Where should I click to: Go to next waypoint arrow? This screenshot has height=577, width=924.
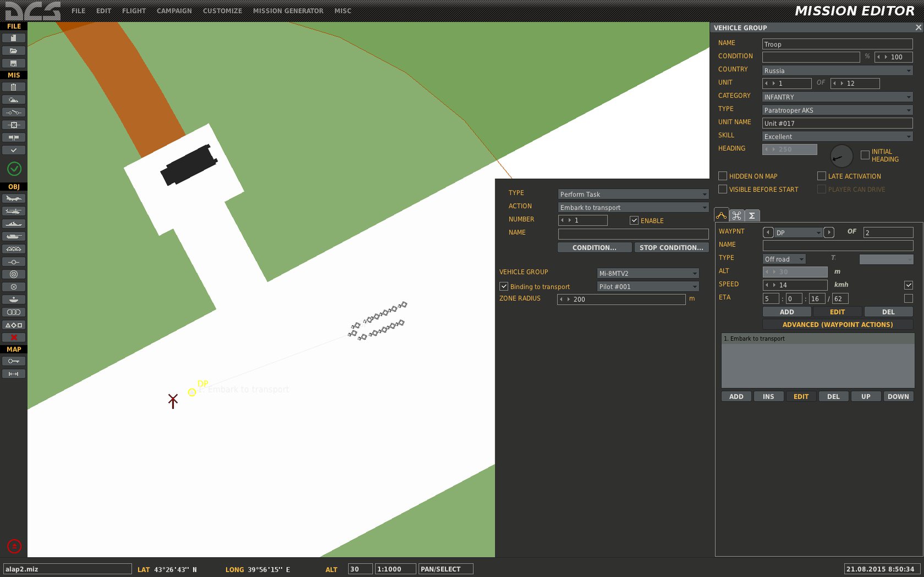[829, 233]
